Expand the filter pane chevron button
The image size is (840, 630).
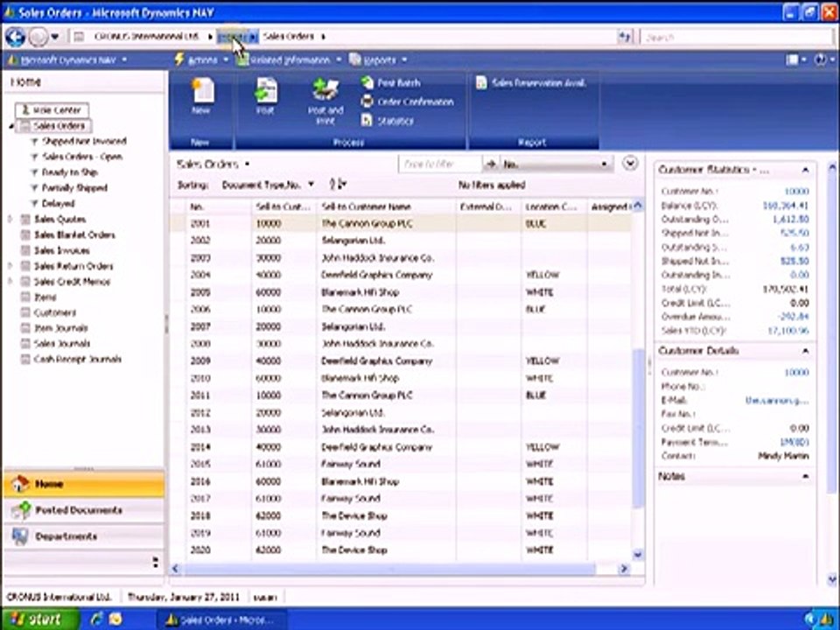[x=630, y=163]
